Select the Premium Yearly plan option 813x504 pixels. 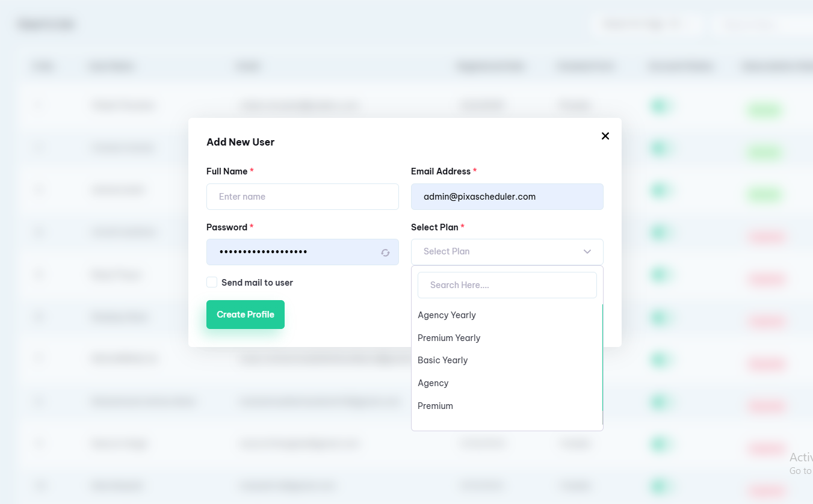pos(449,338)
